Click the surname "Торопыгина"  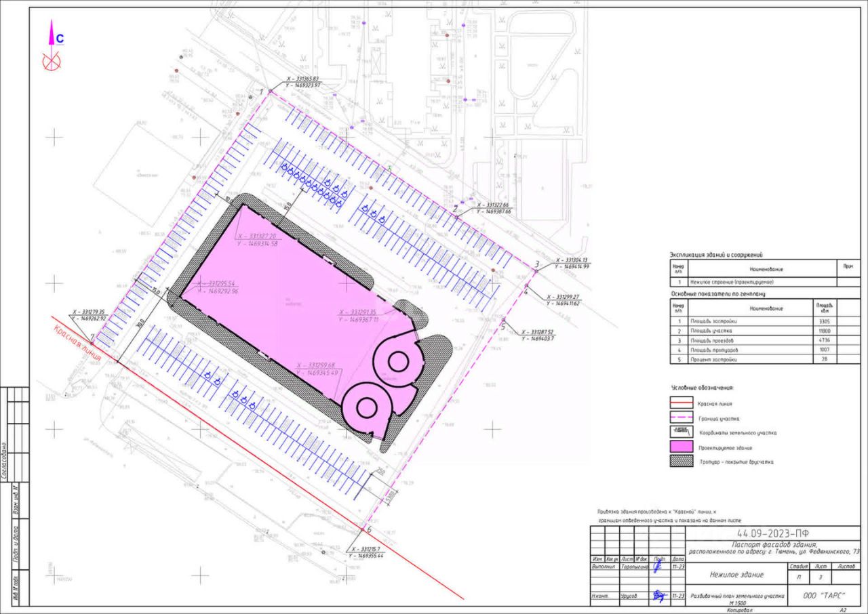point(635,565)
